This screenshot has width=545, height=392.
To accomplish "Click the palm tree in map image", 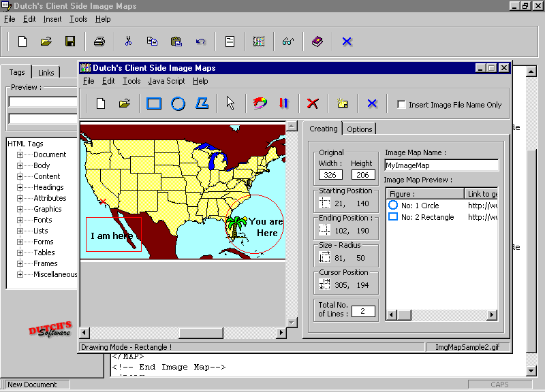I will click(236, 227).
